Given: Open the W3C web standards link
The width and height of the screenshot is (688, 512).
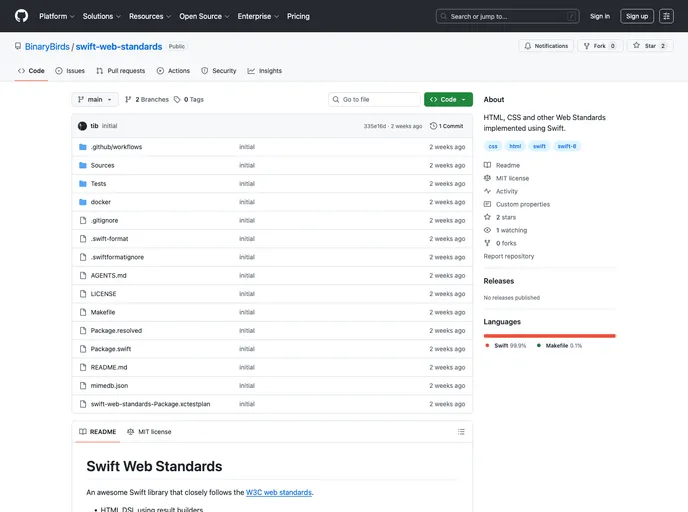Looking at the screenshot, I should click(279, 492).
